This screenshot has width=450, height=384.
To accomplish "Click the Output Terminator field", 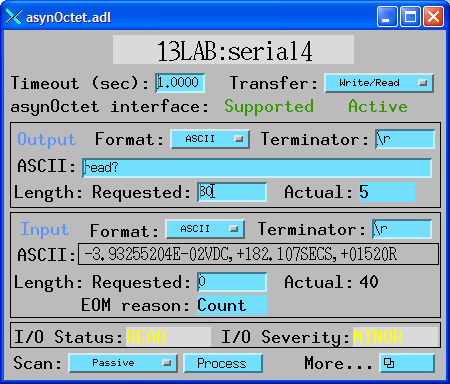I will tap(405, 139).
